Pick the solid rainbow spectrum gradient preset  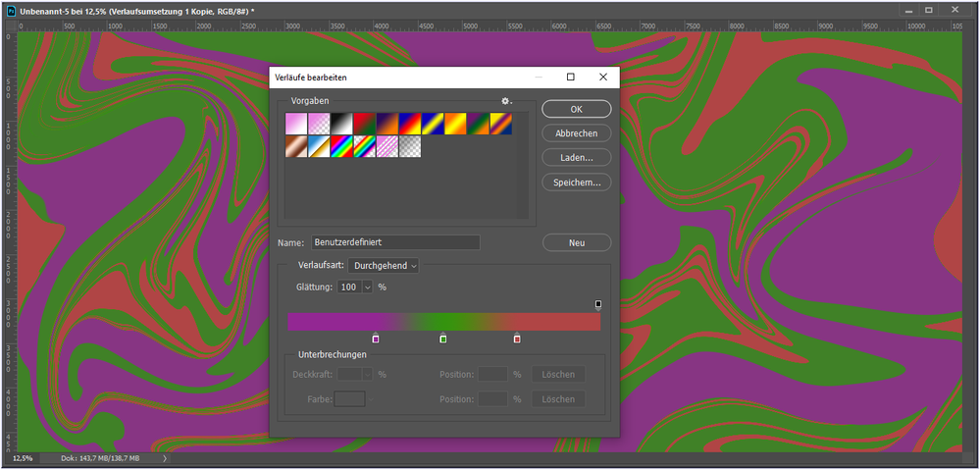342,147
